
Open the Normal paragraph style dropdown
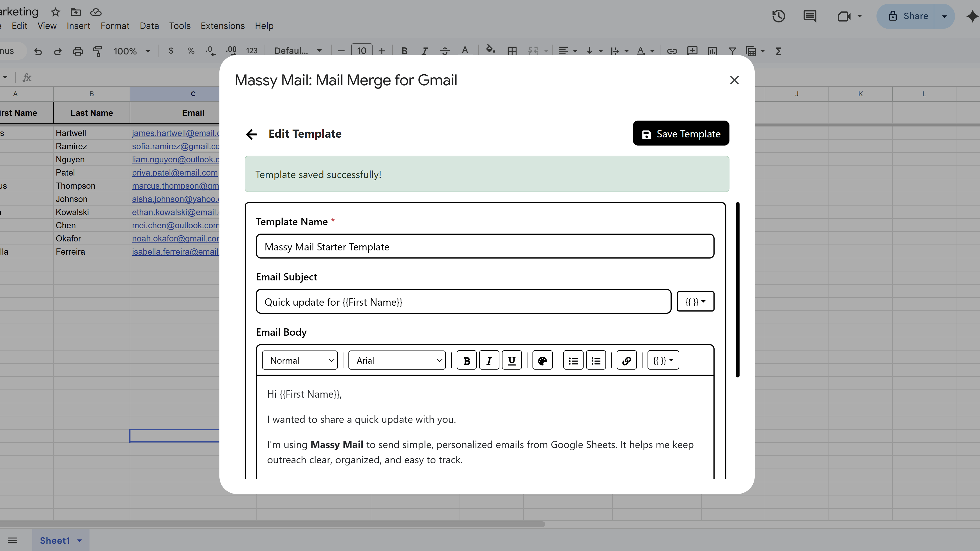[x=299, y=360]
